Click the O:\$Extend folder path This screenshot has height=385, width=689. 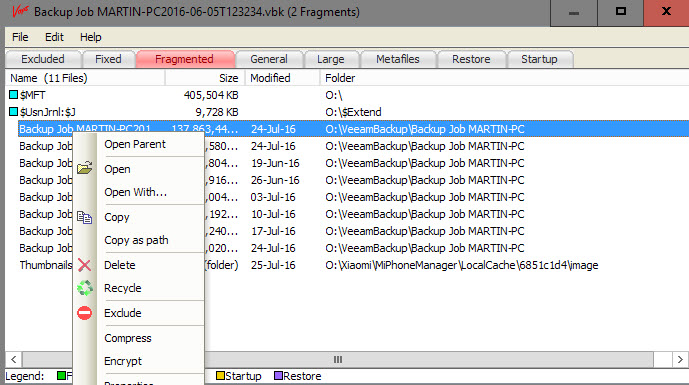pyautogui.click(x=353, y=112)
